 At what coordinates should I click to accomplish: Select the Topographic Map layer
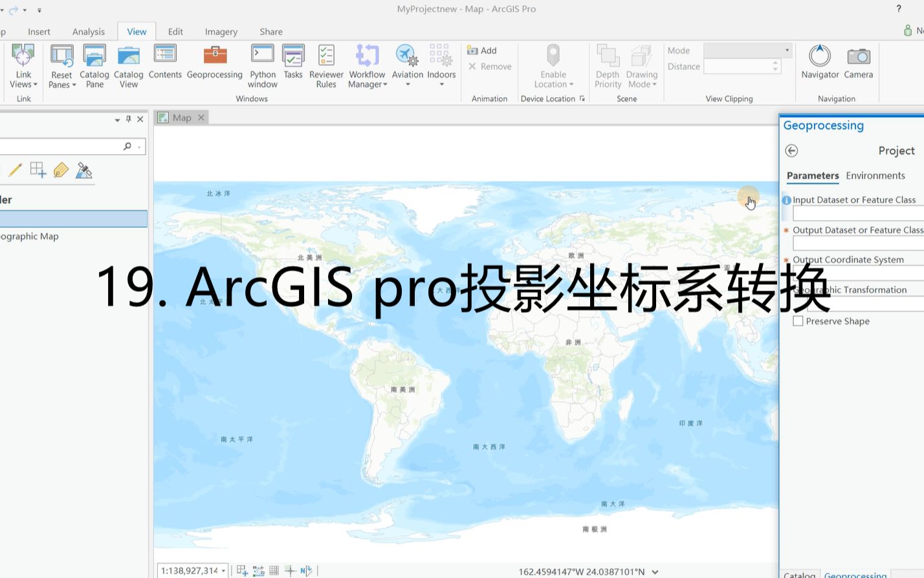[x=29, y=236]
